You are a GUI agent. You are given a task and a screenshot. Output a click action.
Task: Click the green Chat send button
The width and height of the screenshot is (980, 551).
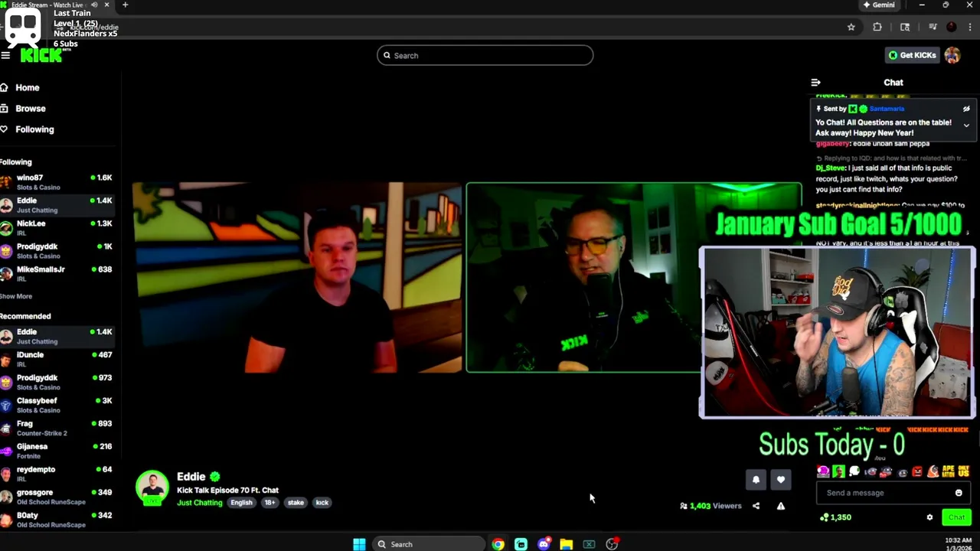[x=956, y=517]
